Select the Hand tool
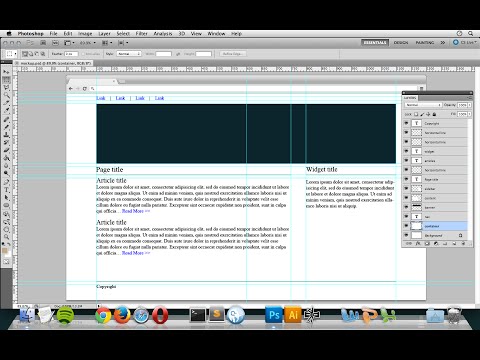 [x=6, y=229]
